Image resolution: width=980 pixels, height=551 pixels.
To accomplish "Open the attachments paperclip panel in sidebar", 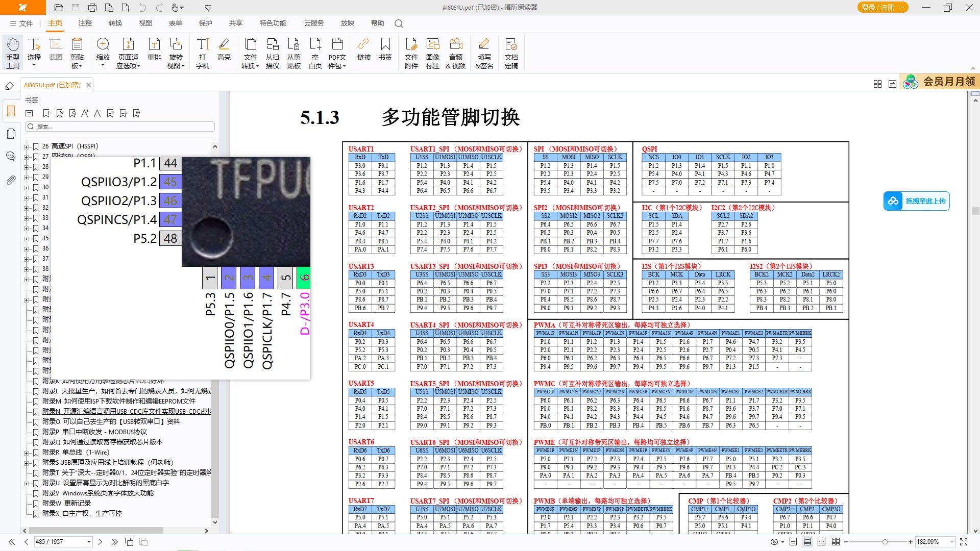I will pos(11,180).
